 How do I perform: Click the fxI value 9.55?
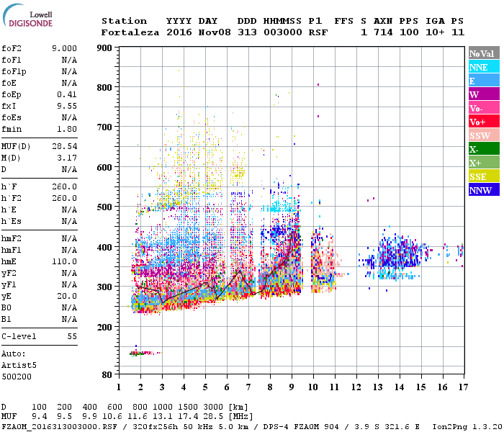point(67,106)
